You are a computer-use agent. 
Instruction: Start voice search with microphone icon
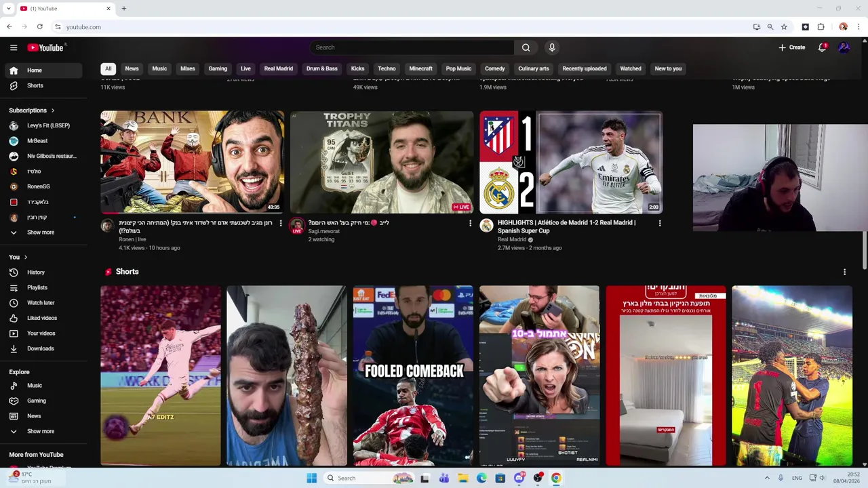(x=552, y=47)
